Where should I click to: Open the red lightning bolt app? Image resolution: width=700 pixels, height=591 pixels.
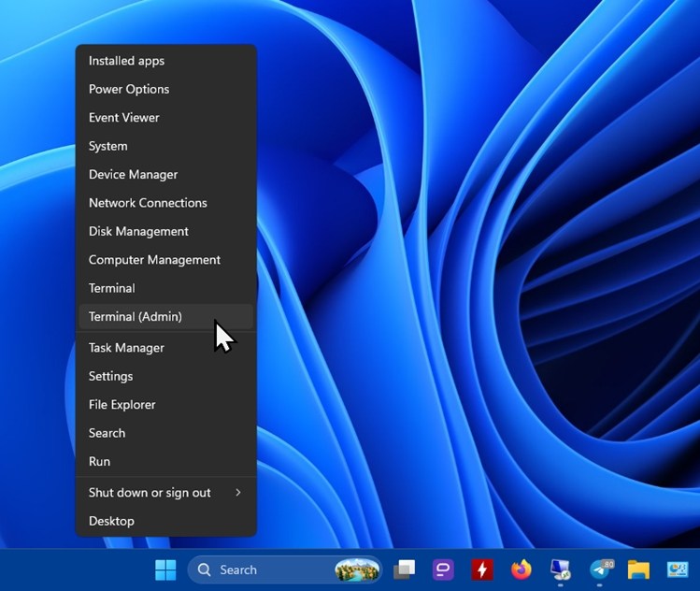pos(482,569)
